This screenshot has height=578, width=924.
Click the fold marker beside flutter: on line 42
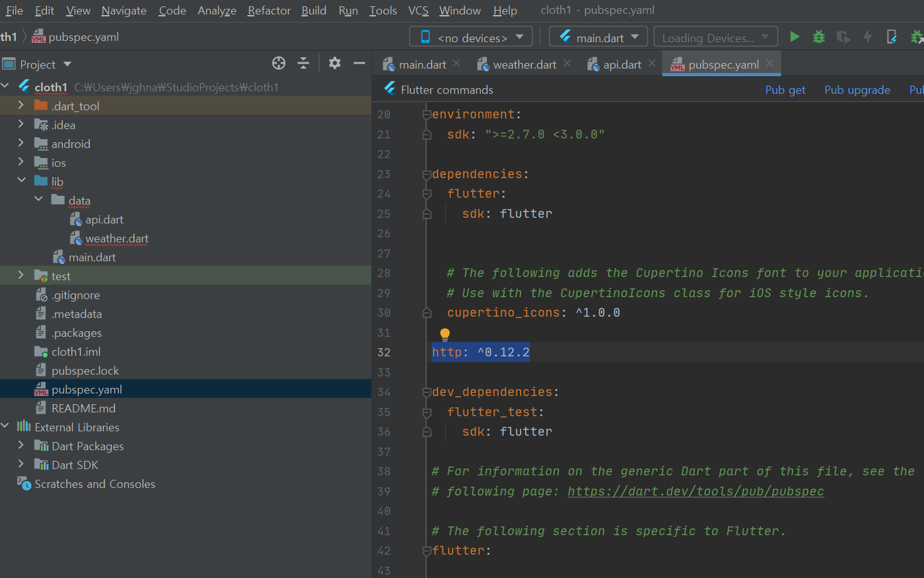pos(427,551)
